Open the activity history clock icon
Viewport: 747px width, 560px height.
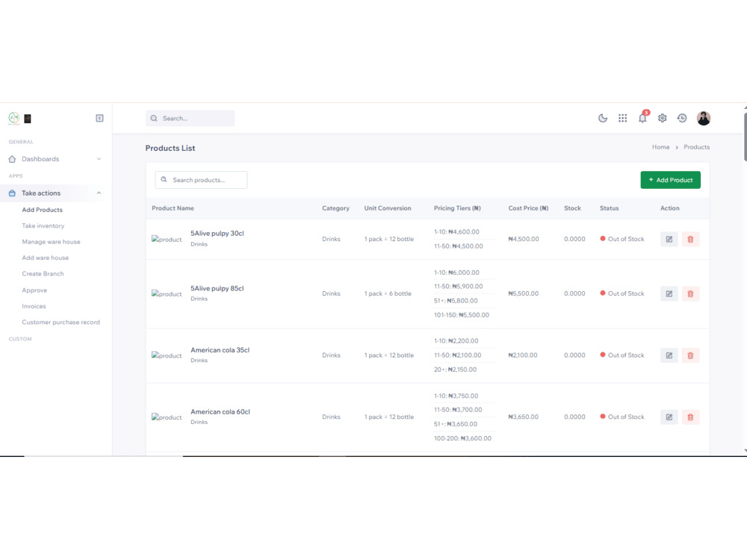pyautogui.click(x=682, y=118)
